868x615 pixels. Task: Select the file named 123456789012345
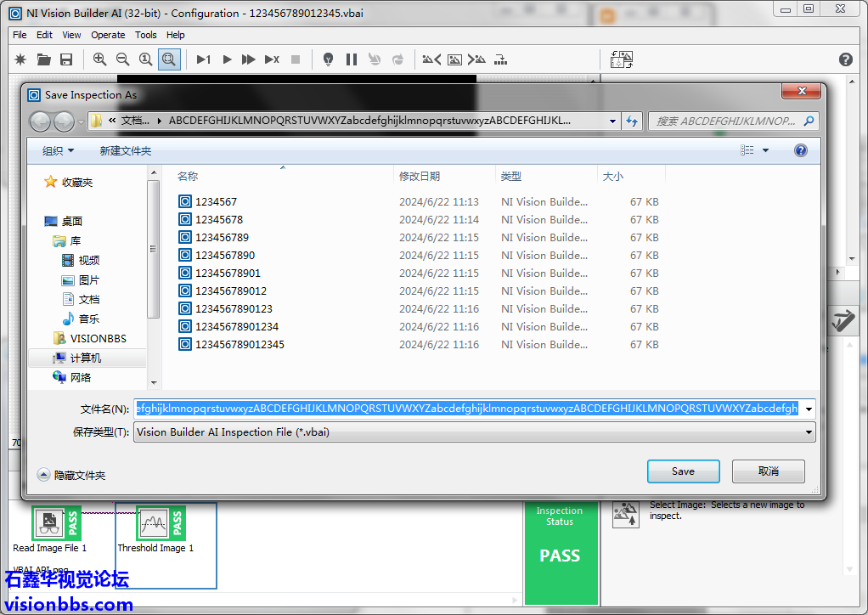(x=240, y=345)
